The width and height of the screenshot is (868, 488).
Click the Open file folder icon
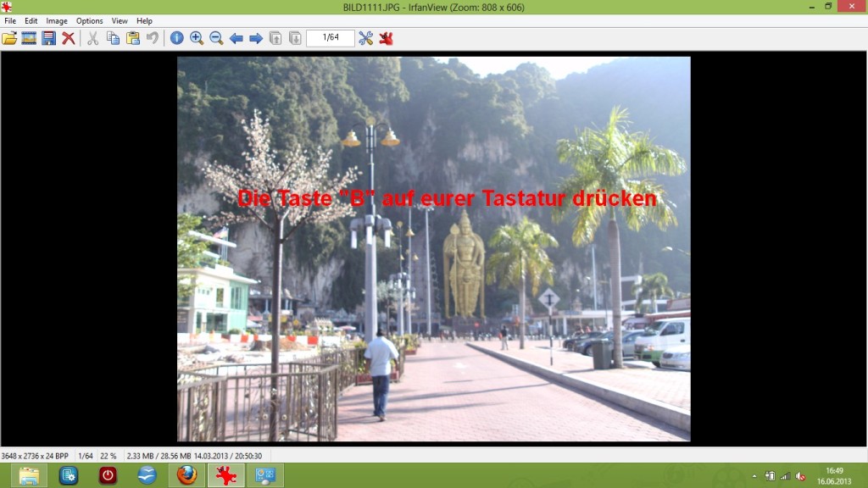coord(9,38)
